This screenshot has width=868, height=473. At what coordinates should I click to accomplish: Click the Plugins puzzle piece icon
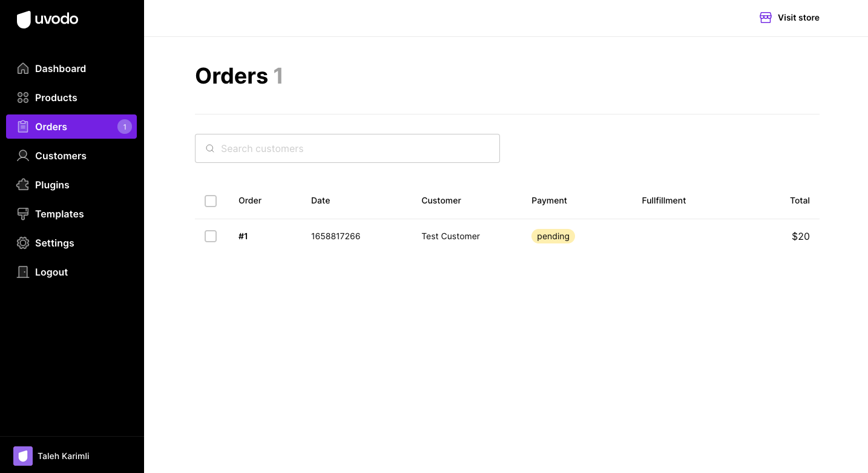coord(23,185)
